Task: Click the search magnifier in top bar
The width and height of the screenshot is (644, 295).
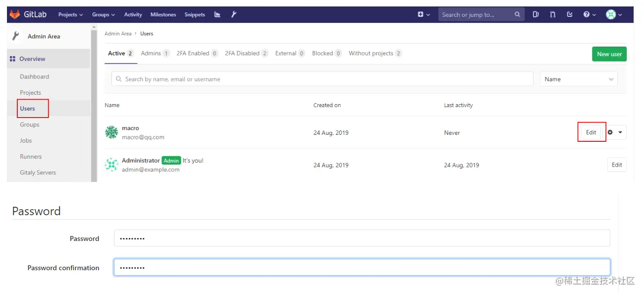Action: [517, 14]
